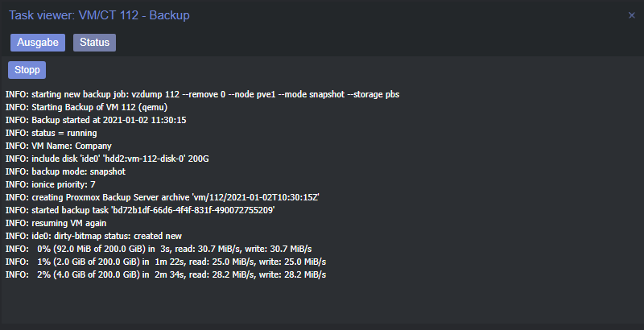
Task: Open the Status tab
Action: 94,43
